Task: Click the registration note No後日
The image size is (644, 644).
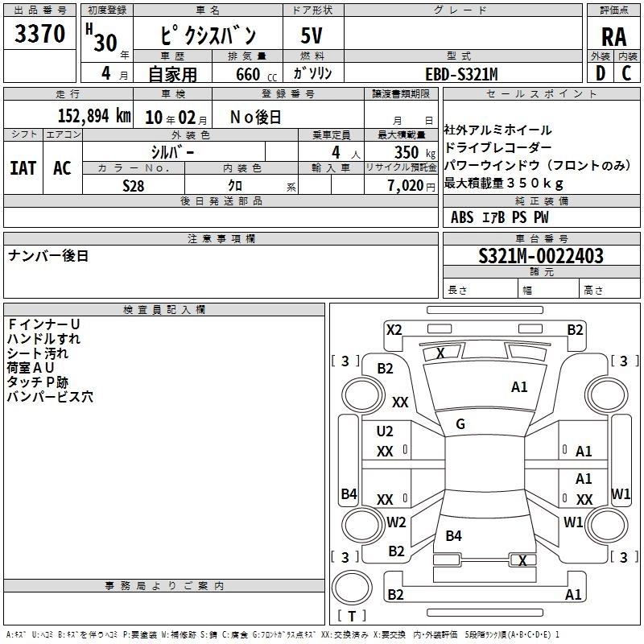Action: 255,118
